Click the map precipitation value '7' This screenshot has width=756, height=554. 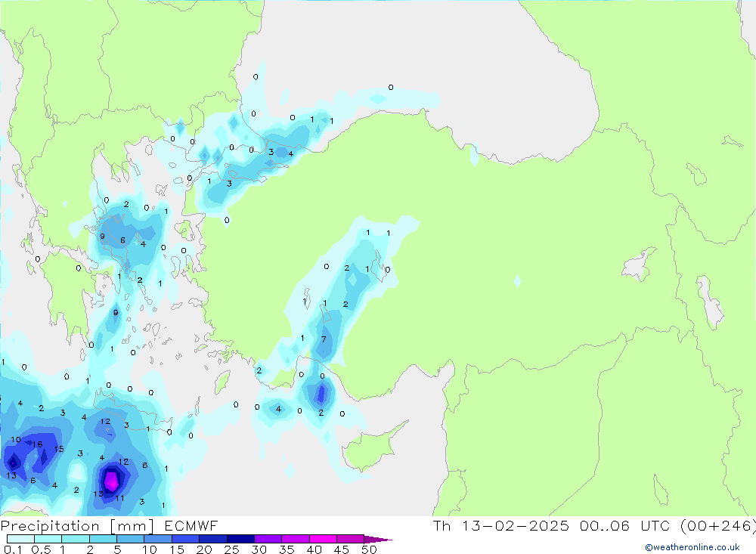324,339
